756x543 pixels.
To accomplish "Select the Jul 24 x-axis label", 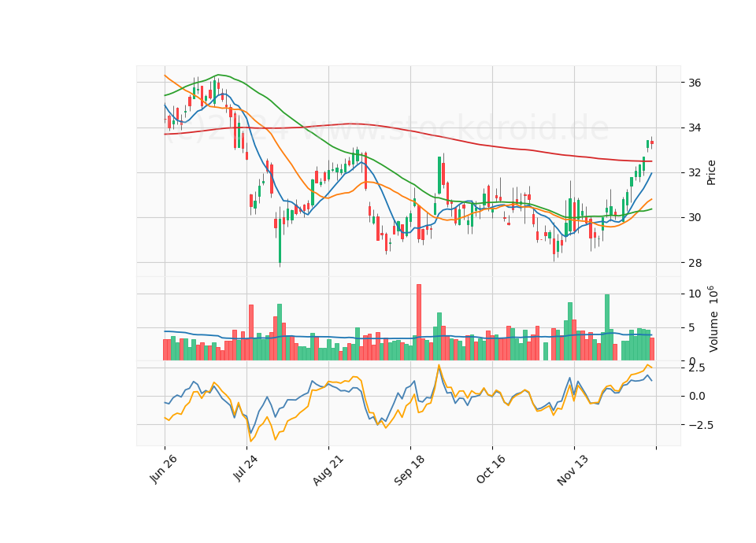I will [245, 468].
